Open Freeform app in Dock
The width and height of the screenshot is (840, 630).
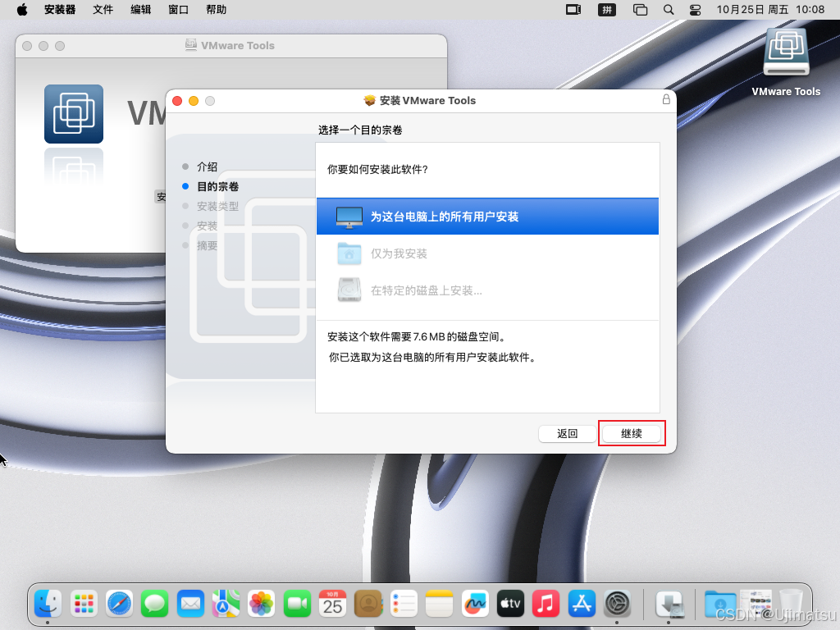pyautogui.click(x=475, y=605)
